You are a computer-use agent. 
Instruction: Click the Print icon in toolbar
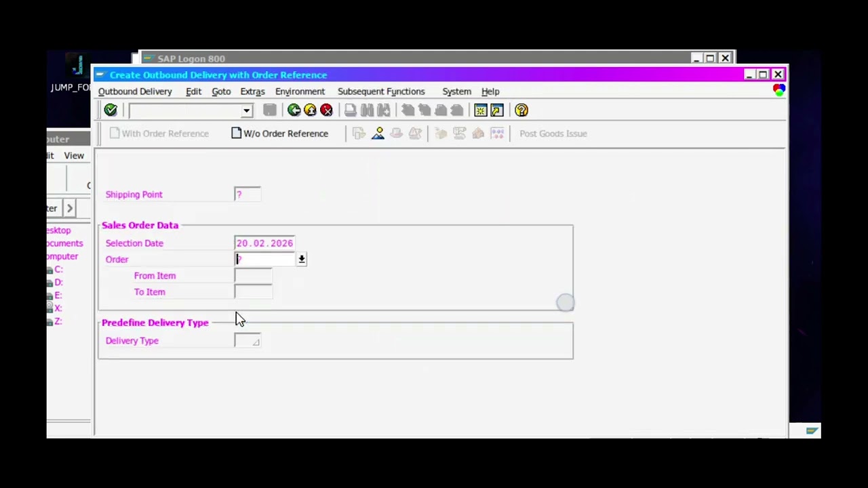350,110
